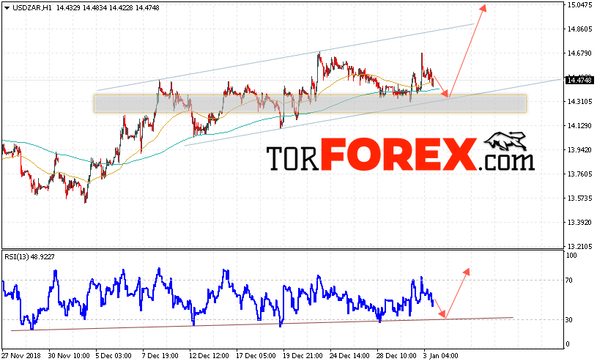Select the large red upward forecast arrow tip
The height and width of the screenshot is (364, 597).
coord(483,7)
